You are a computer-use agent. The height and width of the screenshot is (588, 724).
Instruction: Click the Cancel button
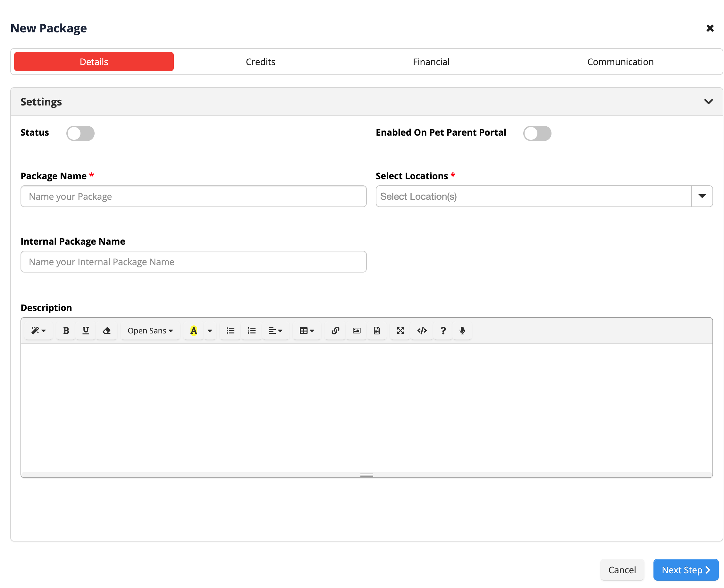pos(622,570)
